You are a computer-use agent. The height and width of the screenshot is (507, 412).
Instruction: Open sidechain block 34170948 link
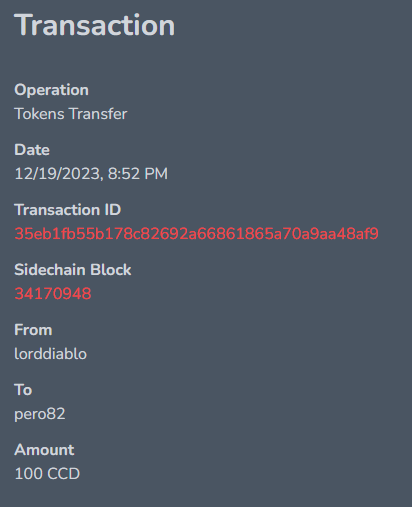pos(53,294)
